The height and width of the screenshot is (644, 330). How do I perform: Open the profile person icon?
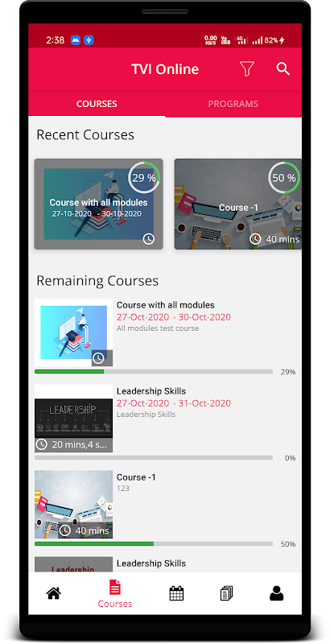pyautogui.click(x=277, y=593)
